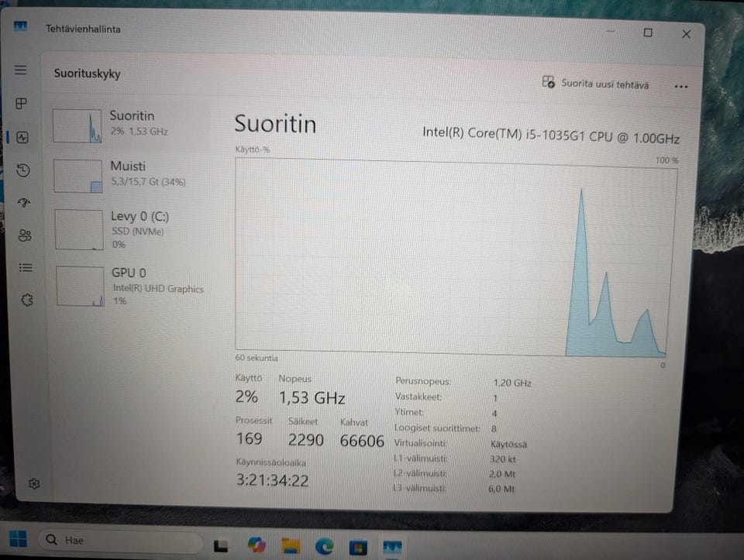Image resolution: width=744 pixels, height=560 pixels.
Task: Click the Suoritin mini usage graph
Action: click(x=77, y=125)
